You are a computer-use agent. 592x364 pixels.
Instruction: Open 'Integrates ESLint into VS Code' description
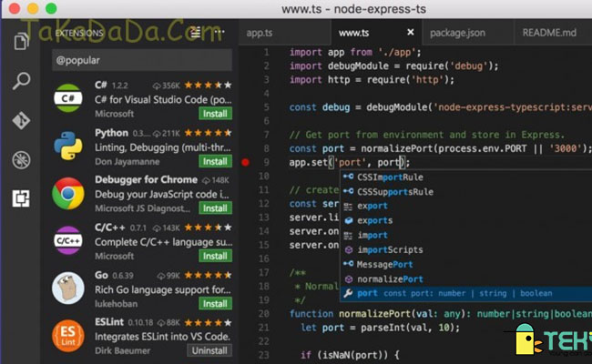tap(162, 337)
